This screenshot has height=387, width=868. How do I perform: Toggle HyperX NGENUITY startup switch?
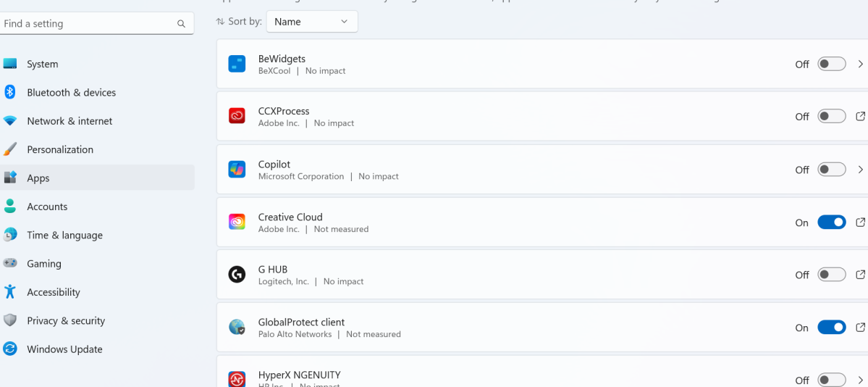click(832, 380)
